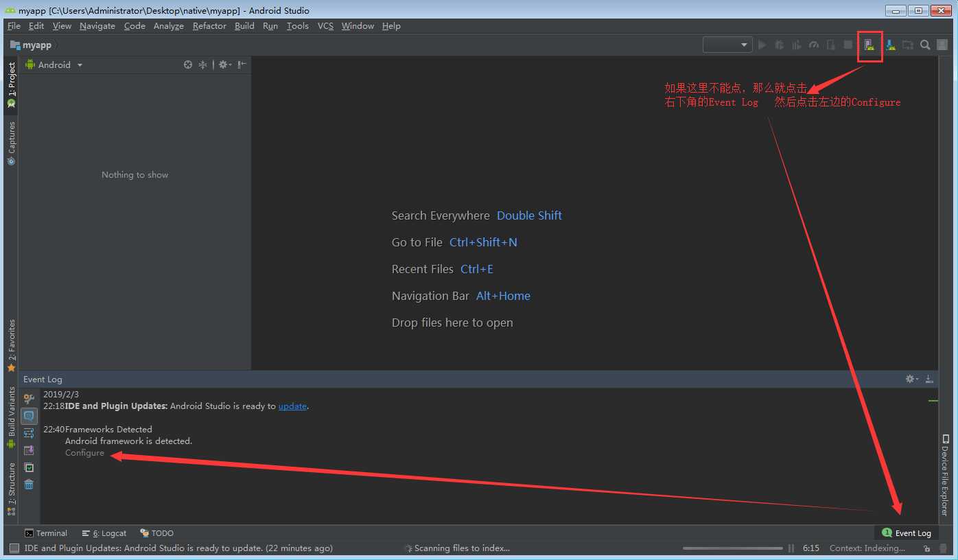Viewport: 958px width, 560px height.
Task: Click the myapp breadcrumb in navigation bar
Action: (x=31, y=45)
